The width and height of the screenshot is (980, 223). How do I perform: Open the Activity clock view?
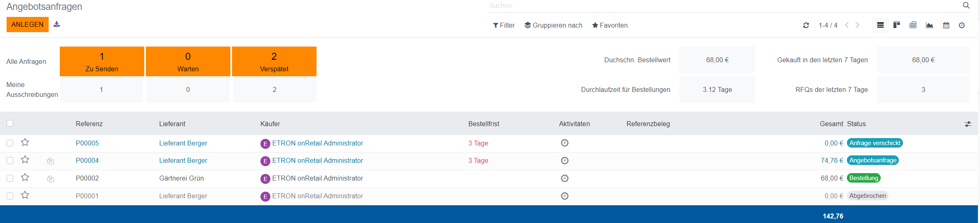coord(961,25)
